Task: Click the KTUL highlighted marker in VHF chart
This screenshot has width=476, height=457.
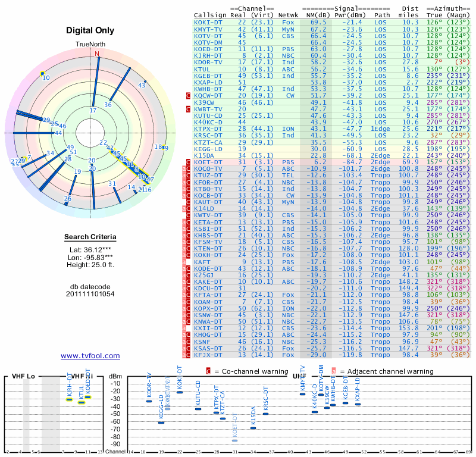Action: coord(82,403)
